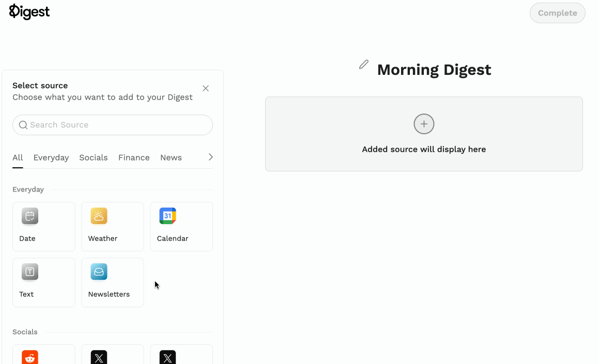Image resolution: width=599 pixels, height=364 pixels.
Task: Pick the Reddit source icon
Action: coord(30,357)
